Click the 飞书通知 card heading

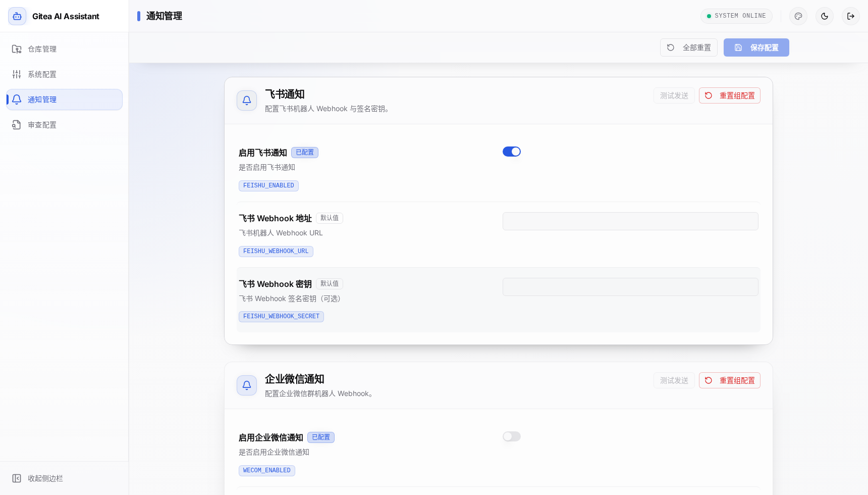click(x=285, y=94)
